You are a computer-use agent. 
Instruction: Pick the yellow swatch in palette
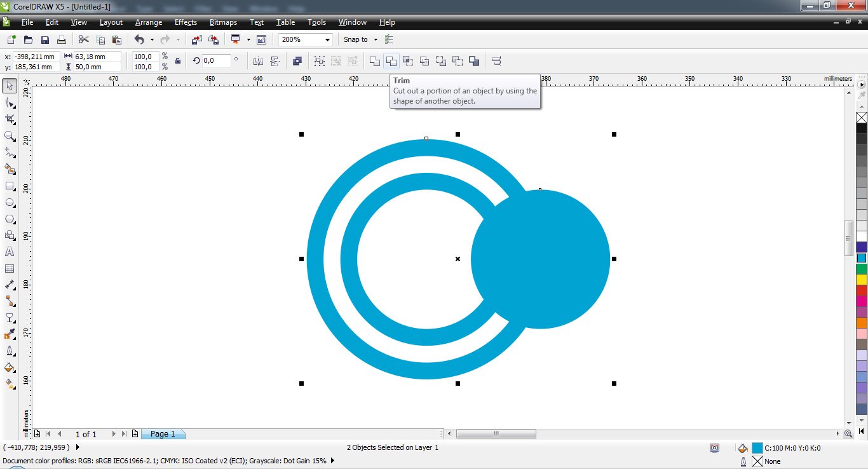click(862, 280)
